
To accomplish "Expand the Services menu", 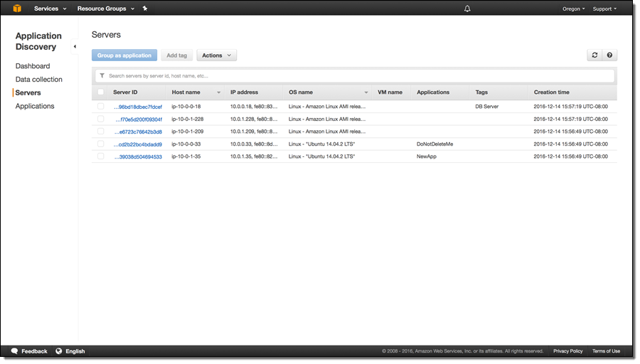I will (50, 9).
